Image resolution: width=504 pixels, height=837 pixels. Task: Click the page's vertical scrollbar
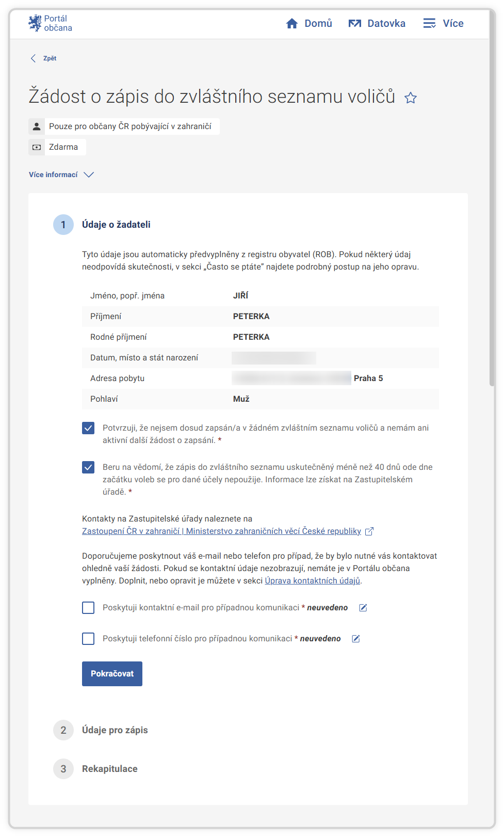pos(492,207)
